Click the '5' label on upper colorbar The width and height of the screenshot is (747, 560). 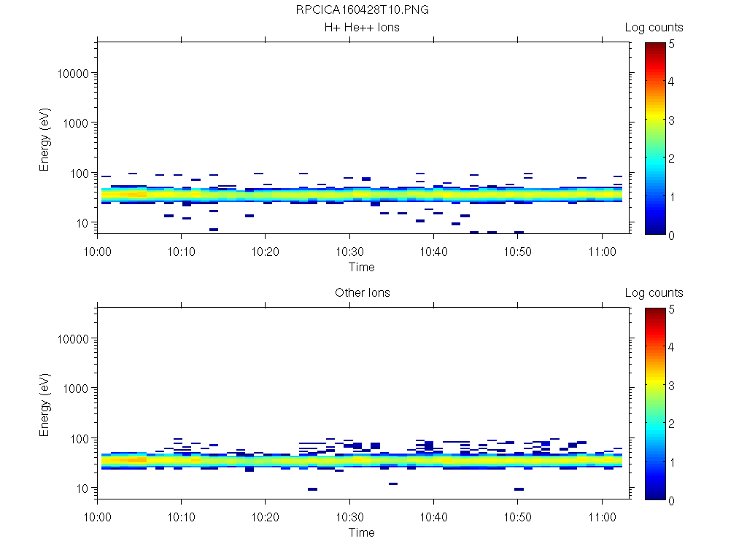coord(671,44)
